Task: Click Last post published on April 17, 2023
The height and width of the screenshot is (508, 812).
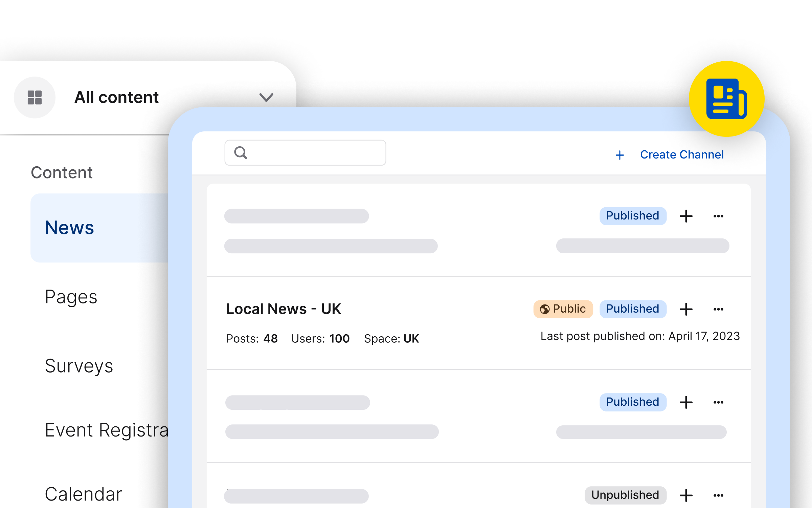Action: point(640,336)
